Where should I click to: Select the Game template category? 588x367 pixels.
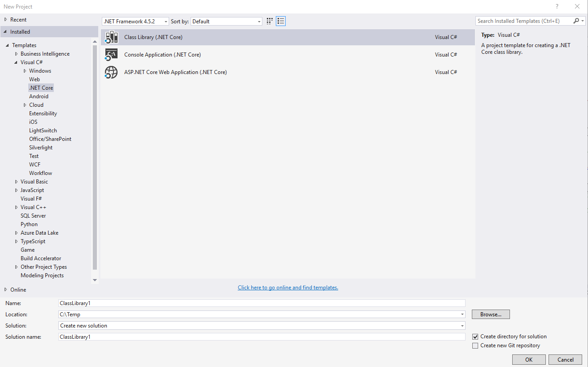click(27, 250)
